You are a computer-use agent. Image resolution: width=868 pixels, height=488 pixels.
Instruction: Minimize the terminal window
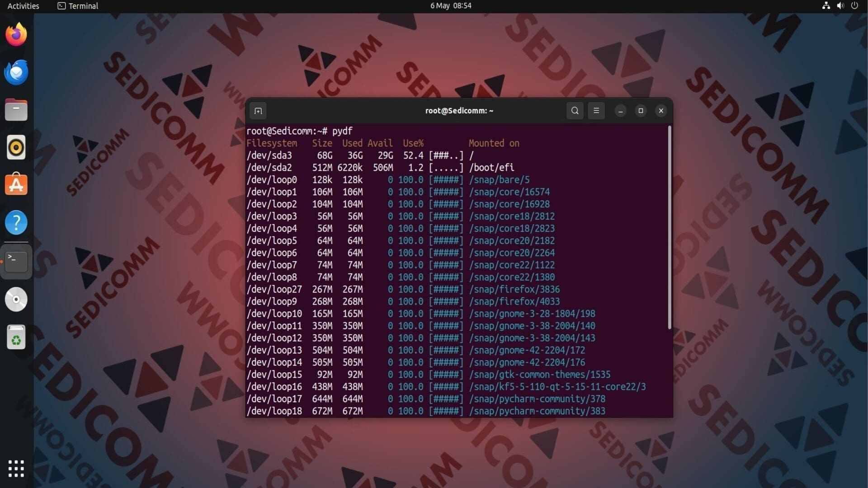[x=621, y=111]
